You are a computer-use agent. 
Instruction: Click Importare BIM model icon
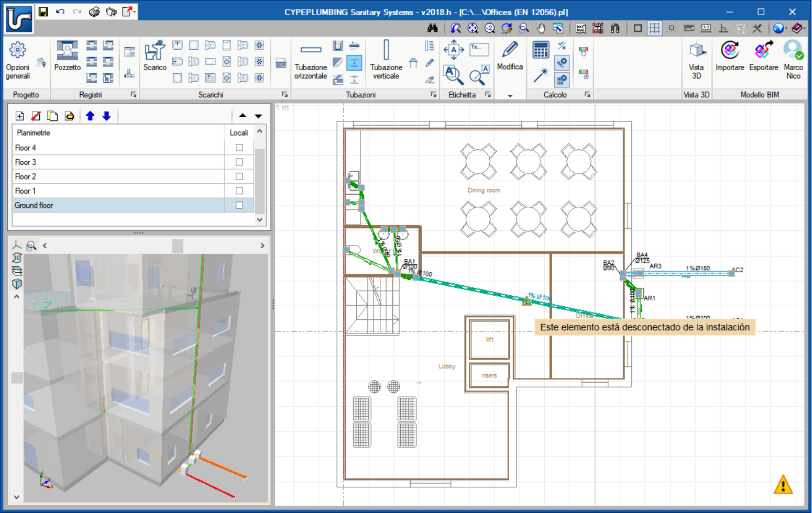(730, 56)
